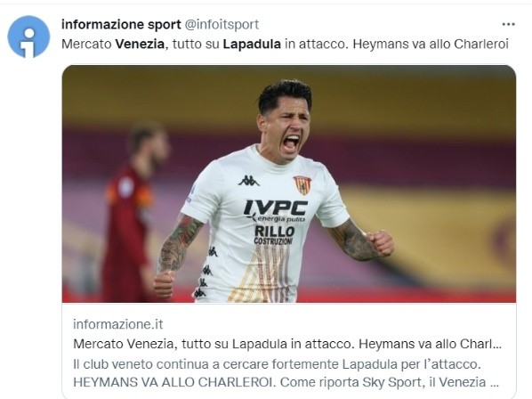Click the informazione.it domain label on card
532x399 pixels.
(x=118, y=324)
